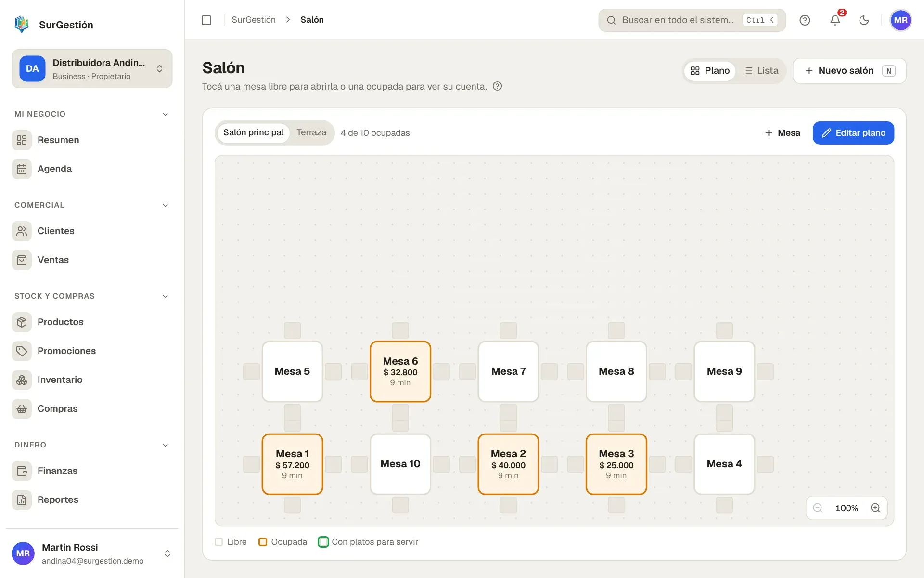Open Ventas shopping bag icon
Screen dimensions: 924x578
pyautogui.click(x=22, y=260)
